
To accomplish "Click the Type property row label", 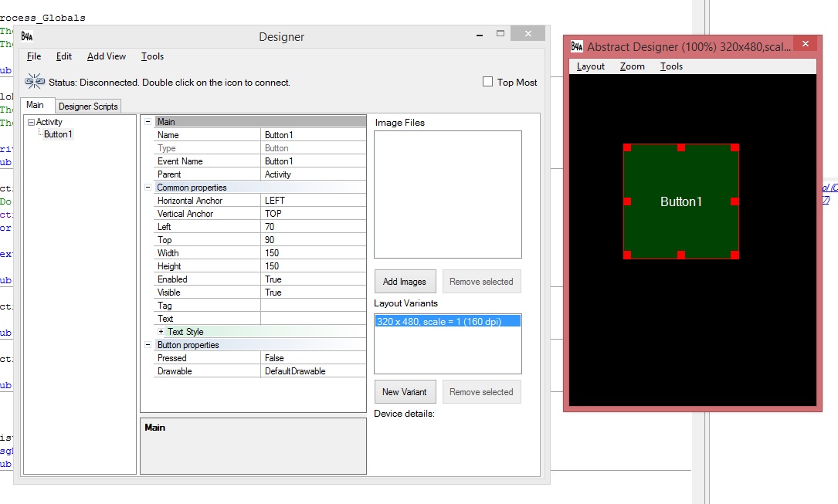I will (166, 148).
